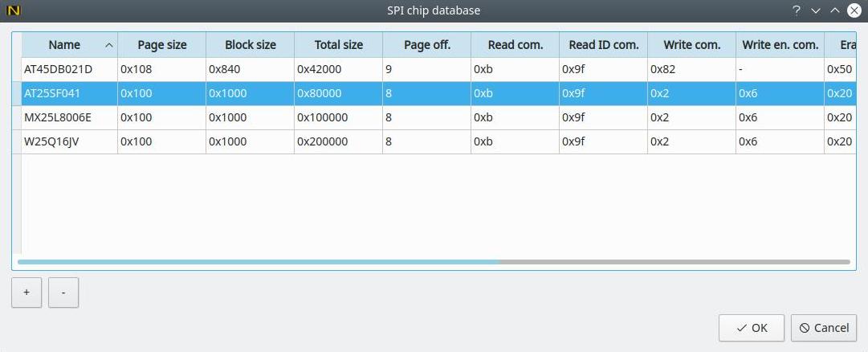Sort table by Total size column
This screenshot has width=868, height=352.
pyautogui.click(x=338, y=45)
